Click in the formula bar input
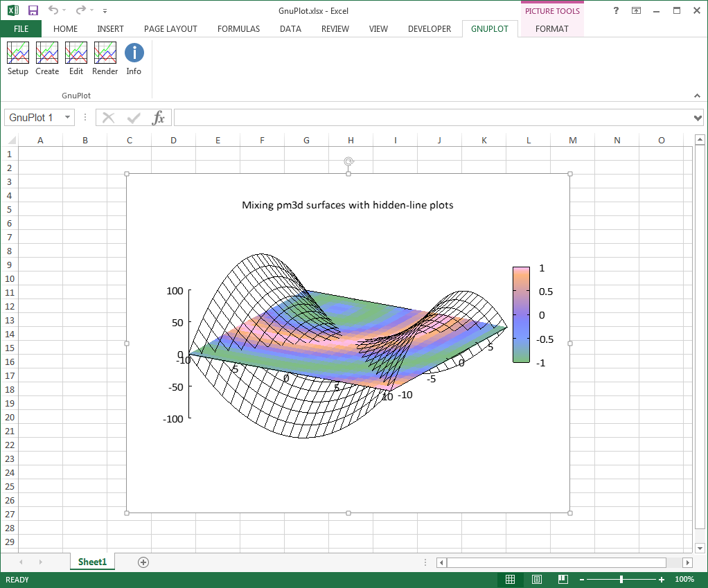Screen dimensions: 708x588 (432, 118)
